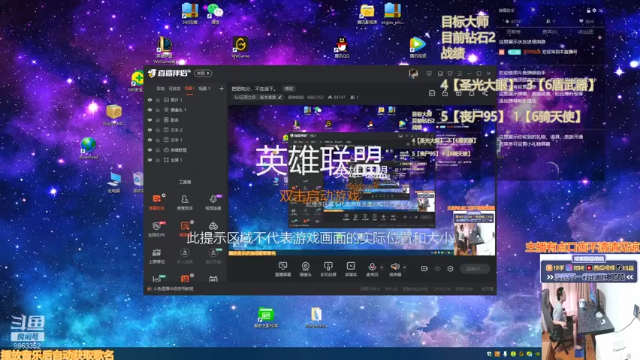The width and height of the screenshot is (640, 360).
Task: Add a phone casting source (手机投屏)
Action: click(328, 269)
